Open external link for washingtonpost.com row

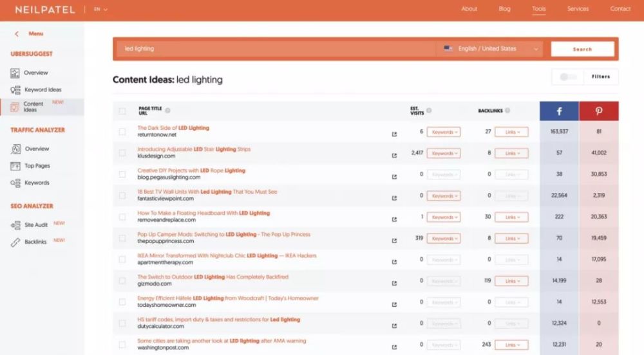coord(394,347)
